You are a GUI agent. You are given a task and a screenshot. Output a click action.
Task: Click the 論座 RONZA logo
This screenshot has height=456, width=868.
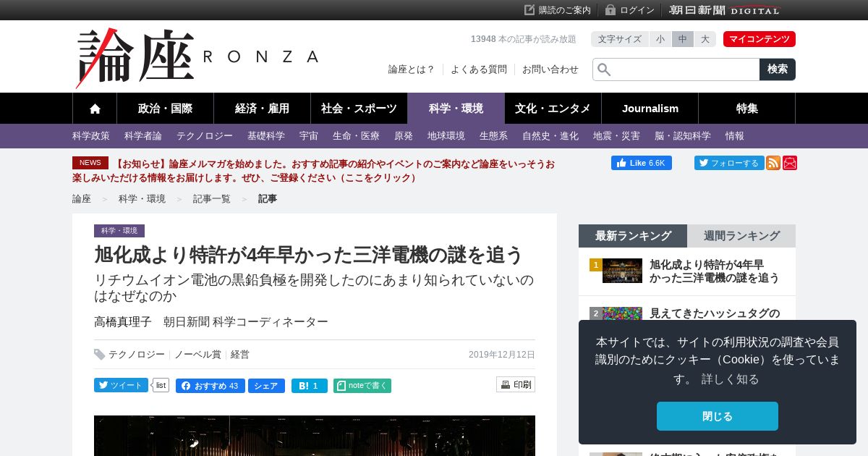197,58
